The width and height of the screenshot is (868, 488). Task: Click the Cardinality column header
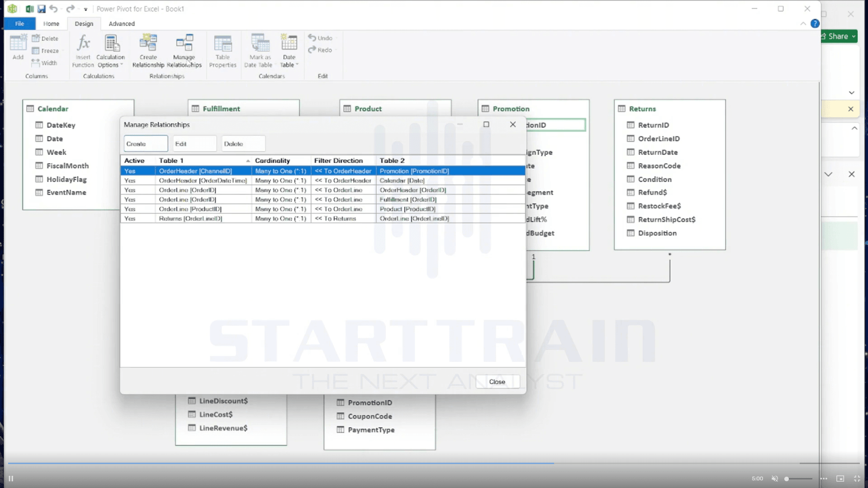[281, 161]
